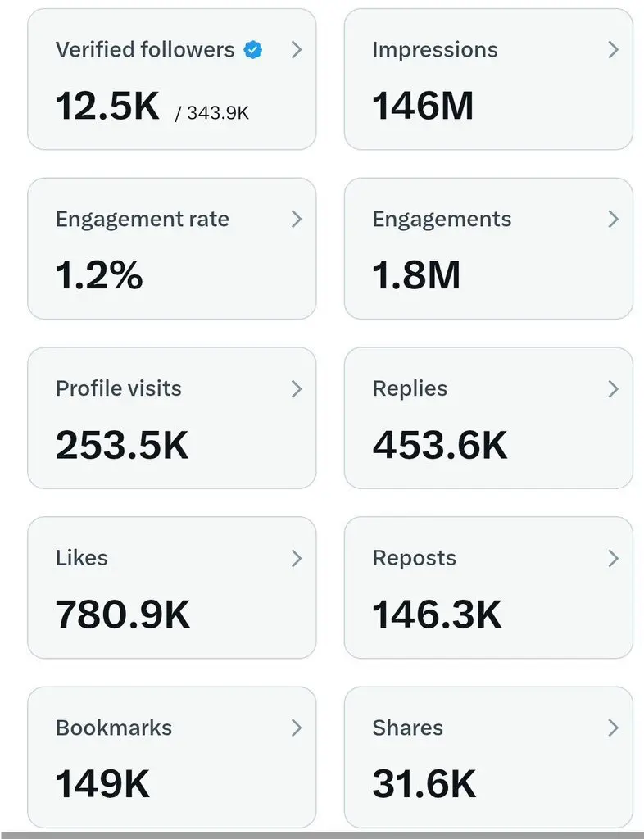Click the 453.6K replies count

pyautogui.click(x=440, y=445)
